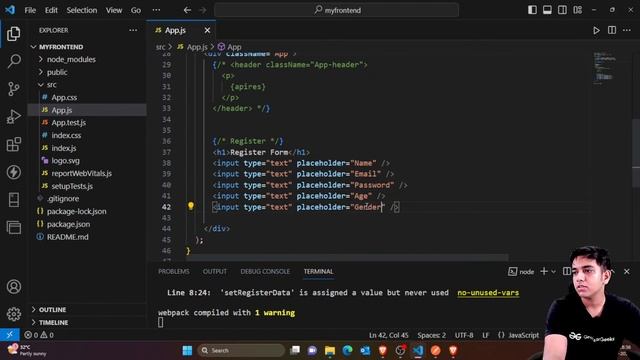The width and height of the screenshot is (640, 360).
Task: Click Ln 42, Col 45 in status bar
Action: (x=389, y=335)
